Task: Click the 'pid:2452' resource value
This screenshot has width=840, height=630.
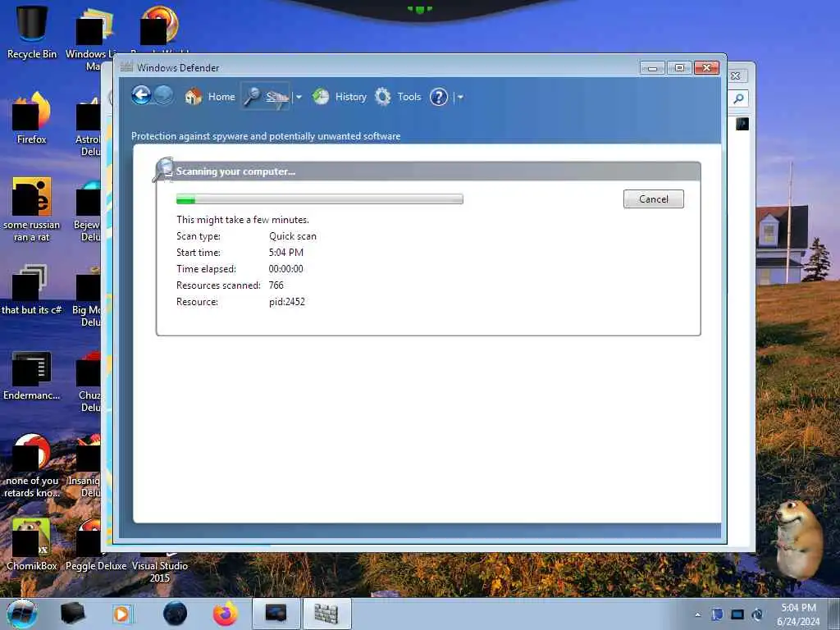Action: pyautogui.click(x=286, y=302)
